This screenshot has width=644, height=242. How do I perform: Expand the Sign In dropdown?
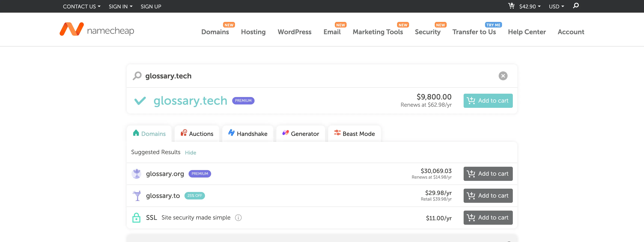[121, 7]
